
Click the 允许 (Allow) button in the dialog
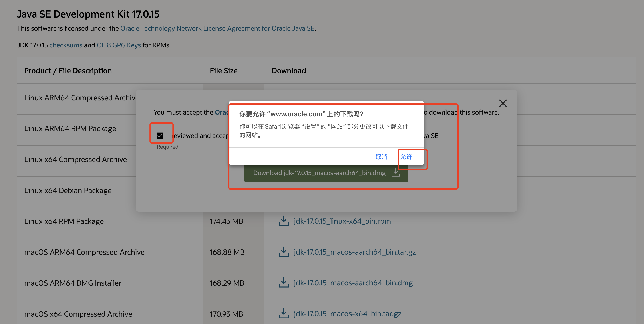coord(406,157)
